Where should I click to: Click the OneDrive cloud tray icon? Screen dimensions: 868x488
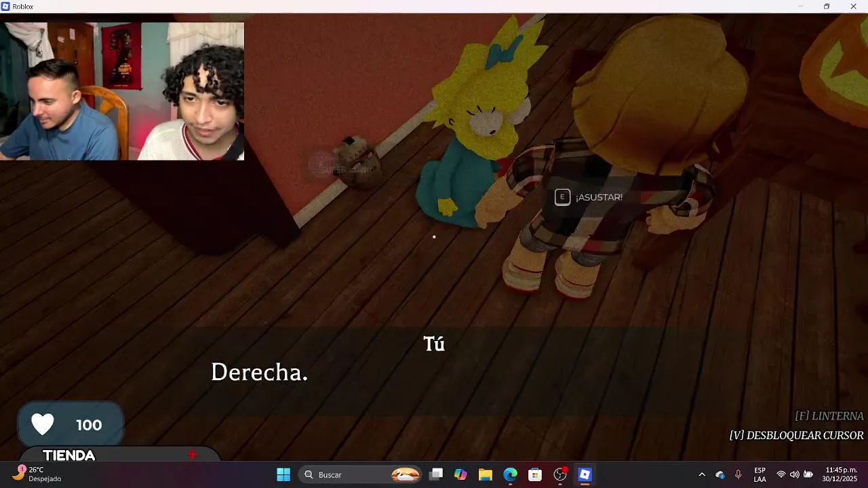click(720, 474)
